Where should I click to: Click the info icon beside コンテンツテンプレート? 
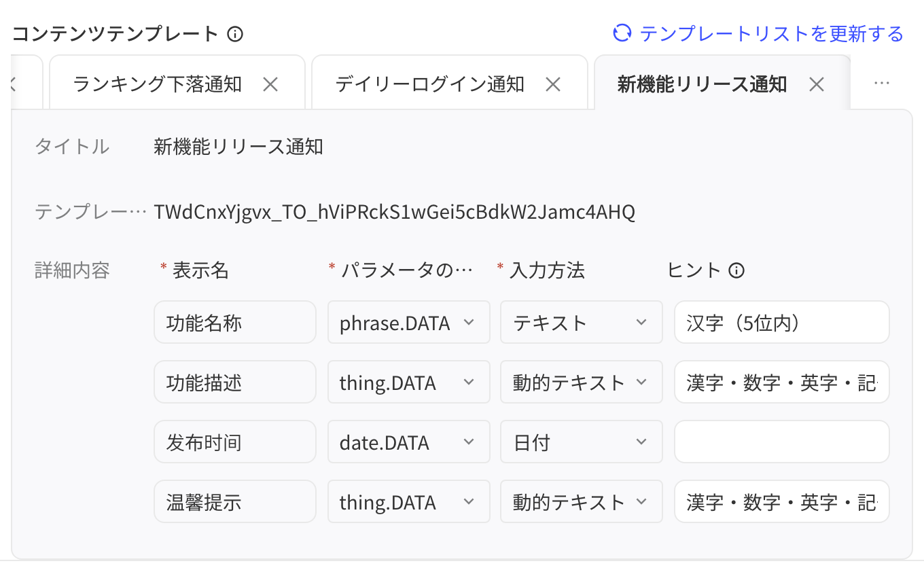tap(235, 34)
